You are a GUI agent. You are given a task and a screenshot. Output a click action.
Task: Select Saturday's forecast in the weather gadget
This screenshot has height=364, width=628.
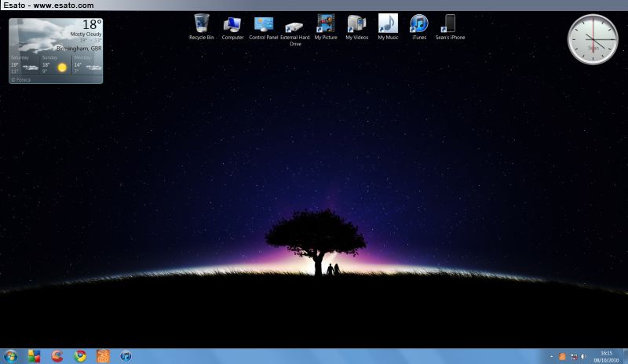point(25,64)
